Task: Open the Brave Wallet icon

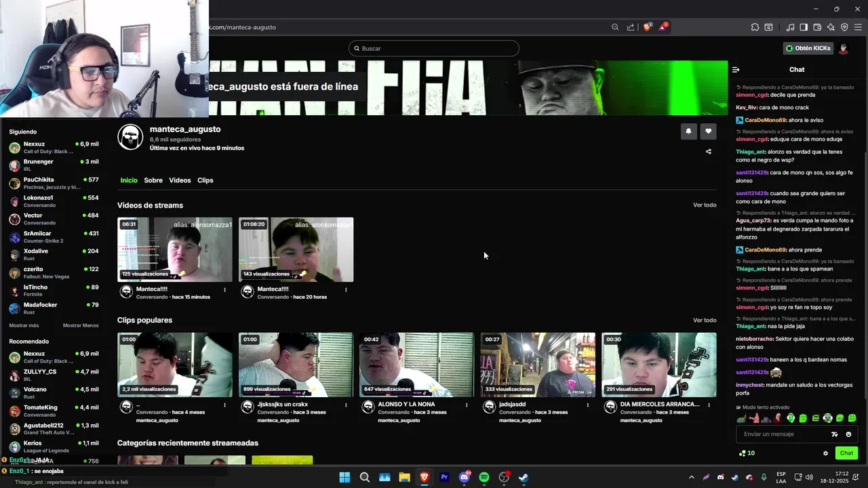Action: pos(817,27)
